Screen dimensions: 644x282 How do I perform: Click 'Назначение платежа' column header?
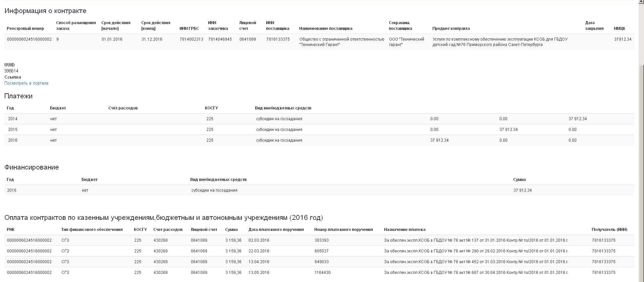pyautogui.click(x=405, y=230)
